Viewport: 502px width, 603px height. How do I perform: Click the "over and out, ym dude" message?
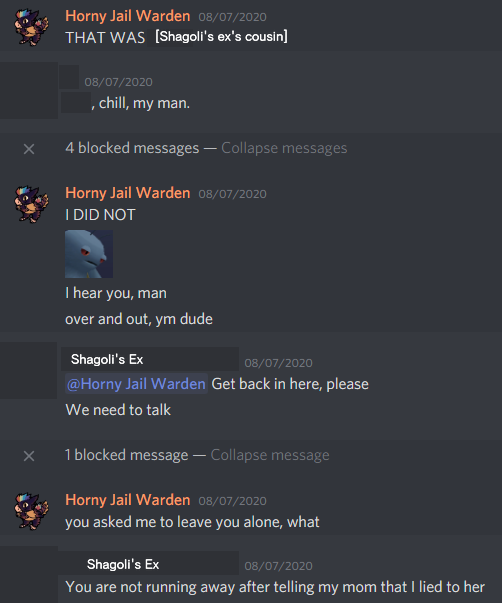139,319
